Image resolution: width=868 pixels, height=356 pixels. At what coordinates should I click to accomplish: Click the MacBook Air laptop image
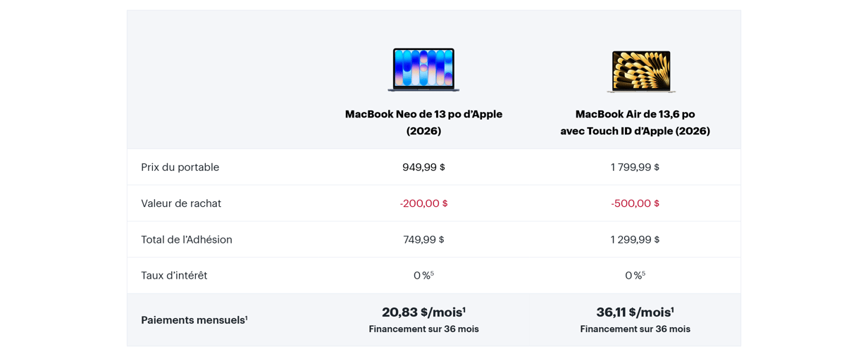pos(641,71)
